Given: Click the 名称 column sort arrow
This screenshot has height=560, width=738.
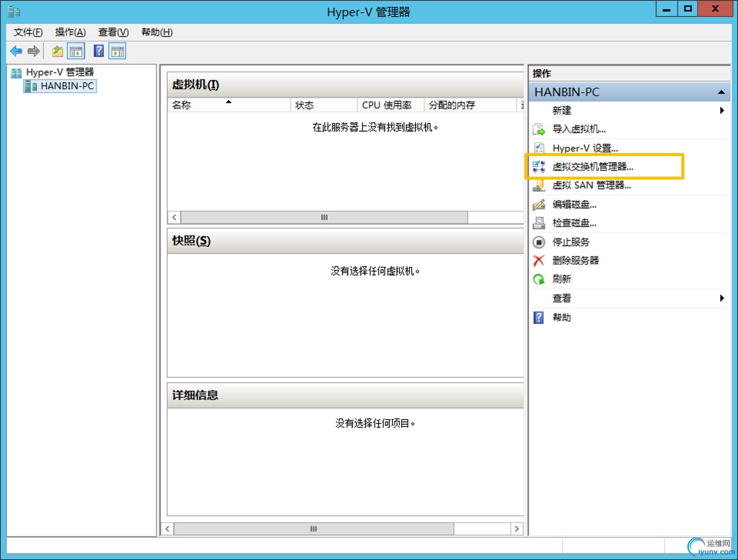Looking at the screenshot, I should click(228, 102).
